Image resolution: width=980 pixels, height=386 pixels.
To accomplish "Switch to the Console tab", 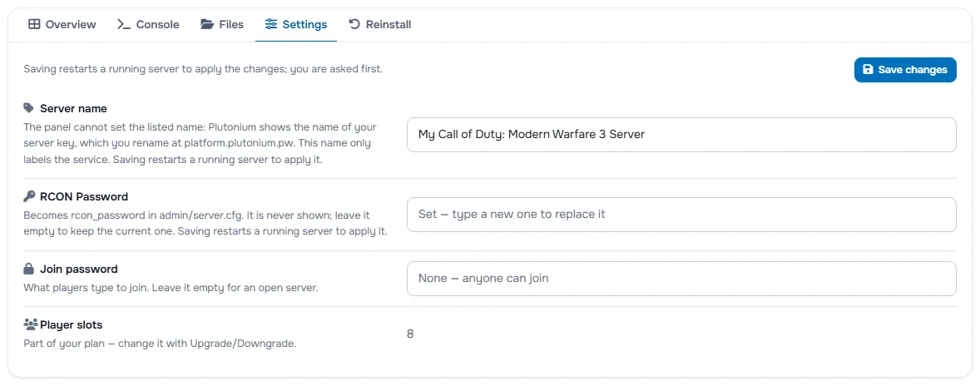I will click(x=148, y=24).
